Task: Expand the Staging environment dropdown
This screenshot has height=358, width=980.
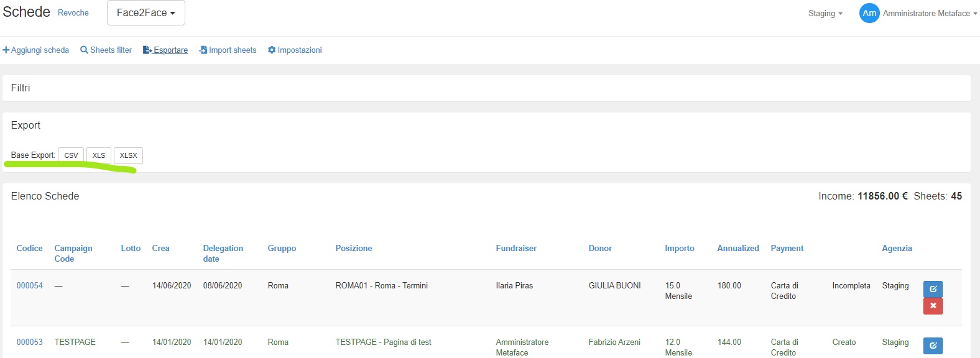Action: 825,14
